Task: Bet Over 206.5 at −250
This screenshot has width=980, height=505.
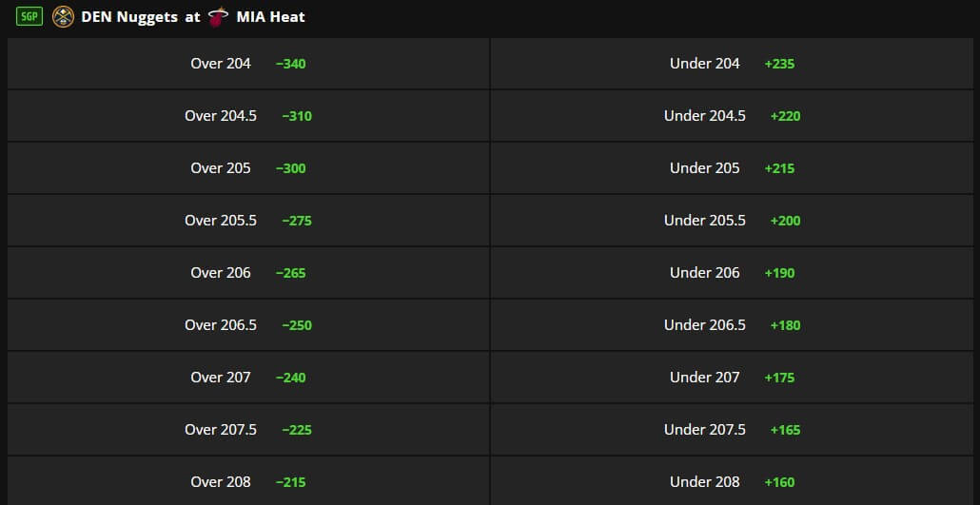Action: click(x=248, y=325)
